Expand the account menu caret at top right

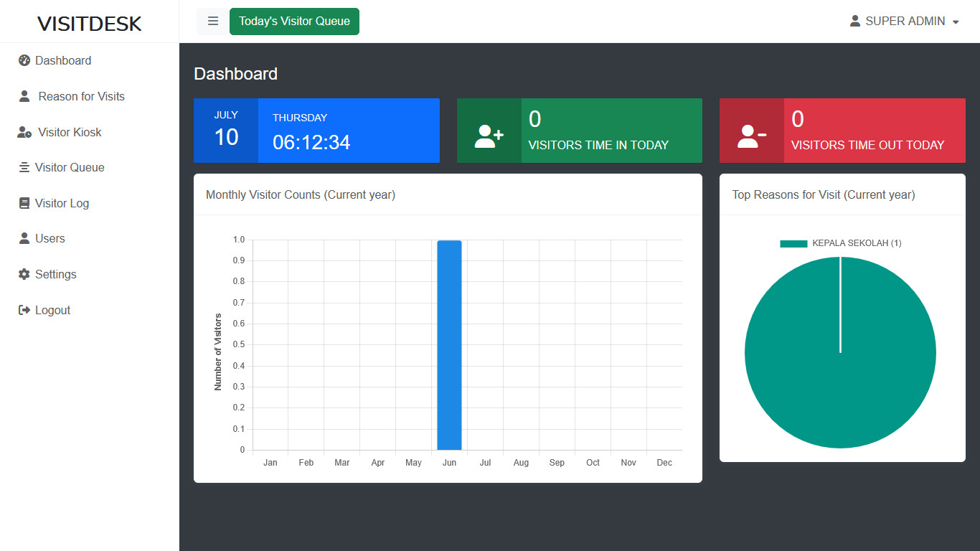pos(956,22)
